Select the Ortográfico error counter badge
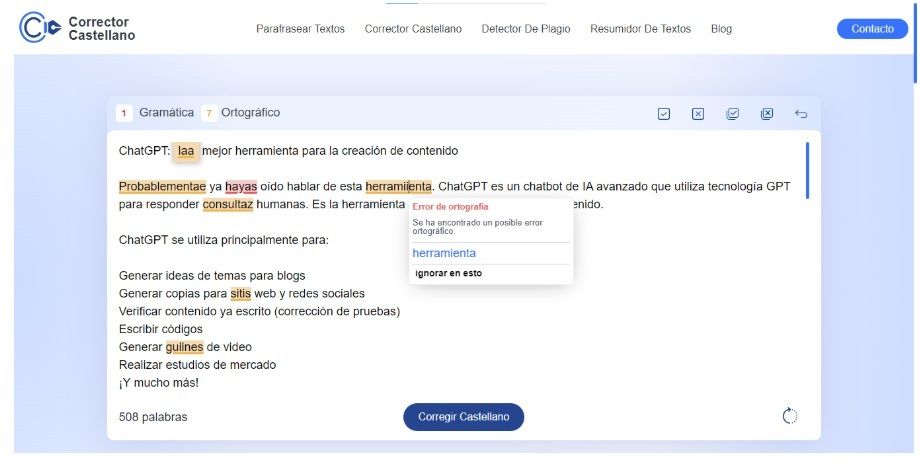The width and height of the screenshot is (920, 461). [209, 113]
